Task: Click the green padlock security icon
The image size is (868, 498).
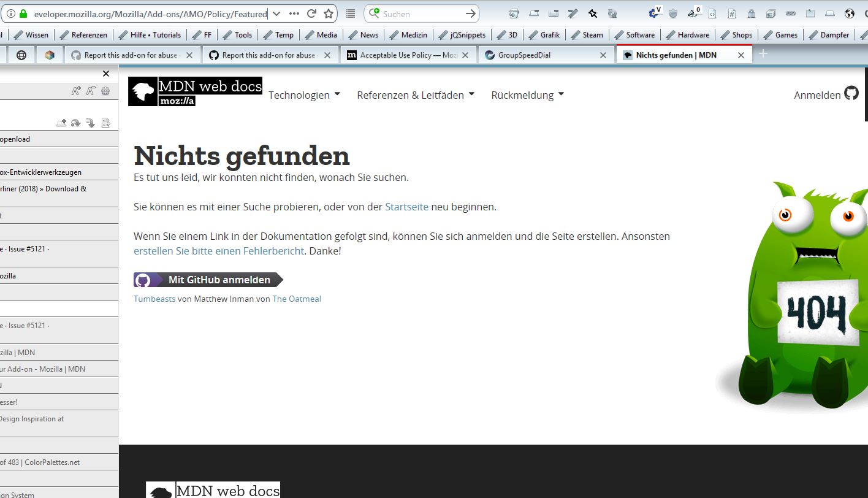Action: (23, 13)
